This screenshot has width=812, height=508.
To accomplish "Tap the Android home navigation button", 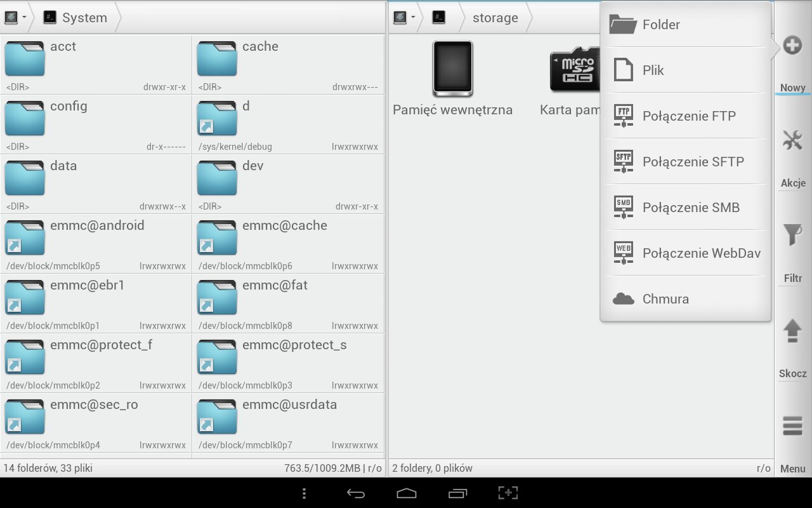I will click(406, 493).
